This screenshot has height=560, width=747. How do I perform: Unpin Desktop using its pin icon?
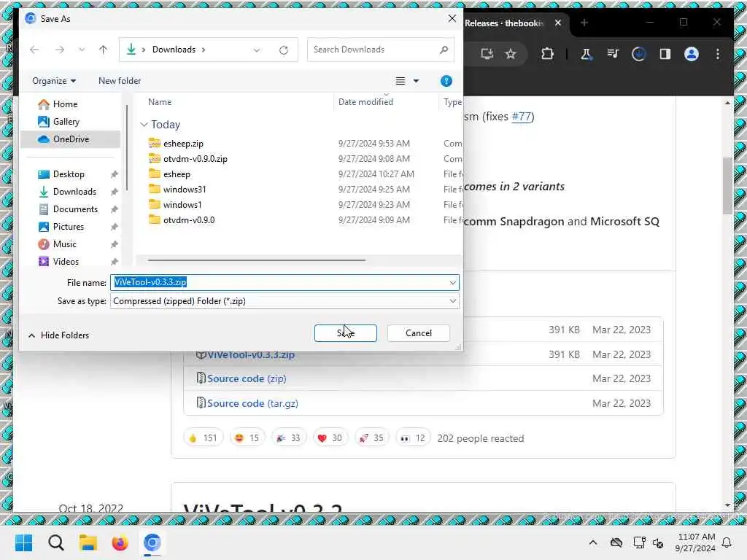(115, 175)
